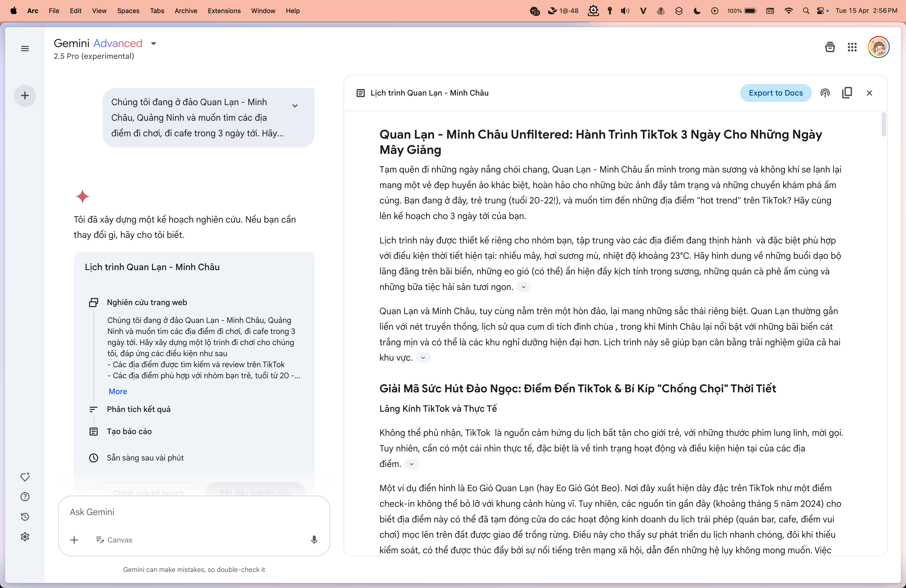
Task: Copy the report contents icon
Action: 847,93
